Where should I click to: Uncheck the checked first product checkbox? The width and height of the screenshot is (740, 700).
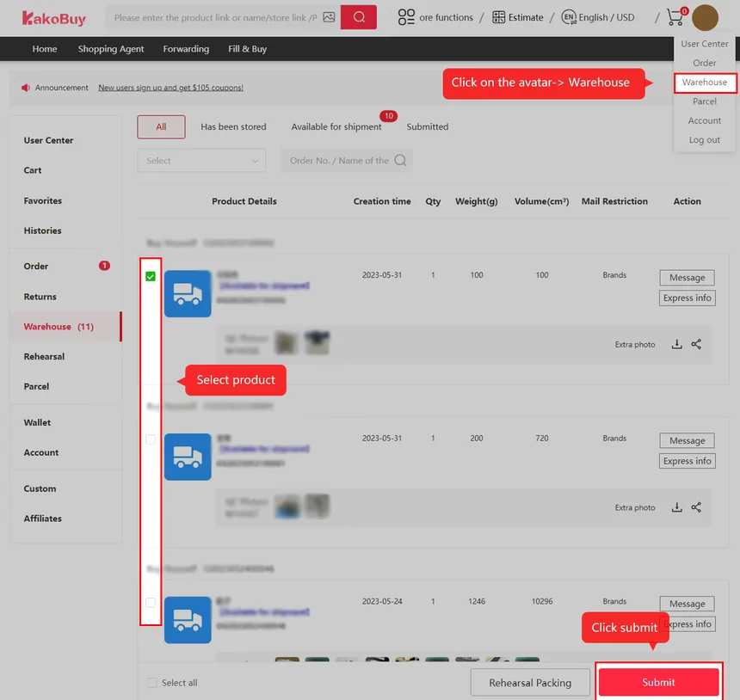[x=151, y=276]
